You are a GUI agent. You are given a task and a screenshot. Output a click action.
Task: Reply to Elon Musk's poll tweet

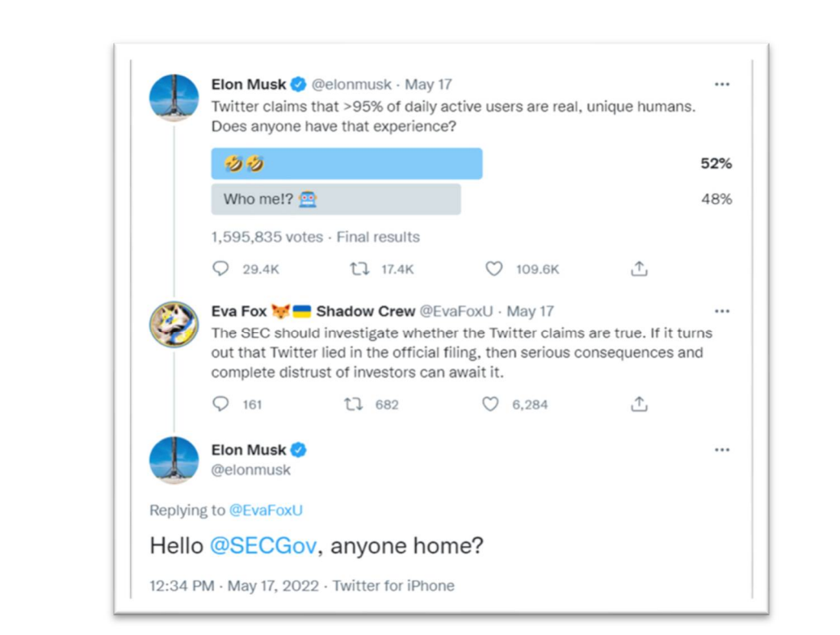220,269
